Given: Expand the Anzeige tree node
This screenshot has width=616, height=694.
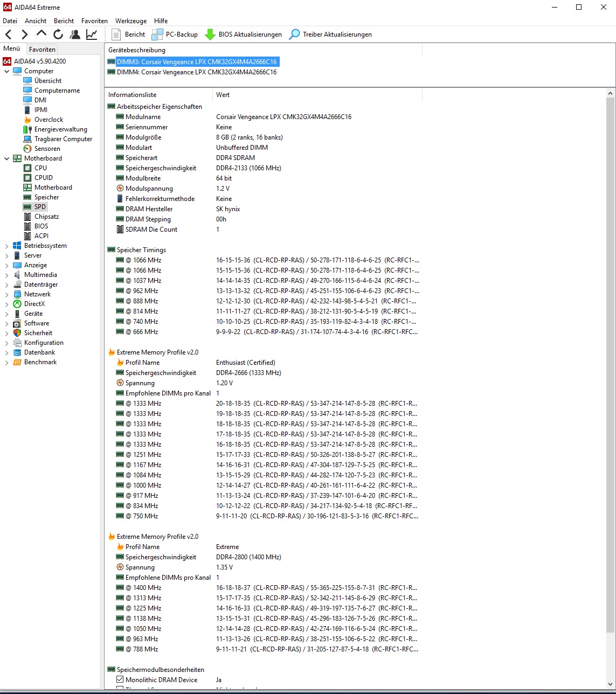Looking at the screenshot, I should click(x=6, y=265).
